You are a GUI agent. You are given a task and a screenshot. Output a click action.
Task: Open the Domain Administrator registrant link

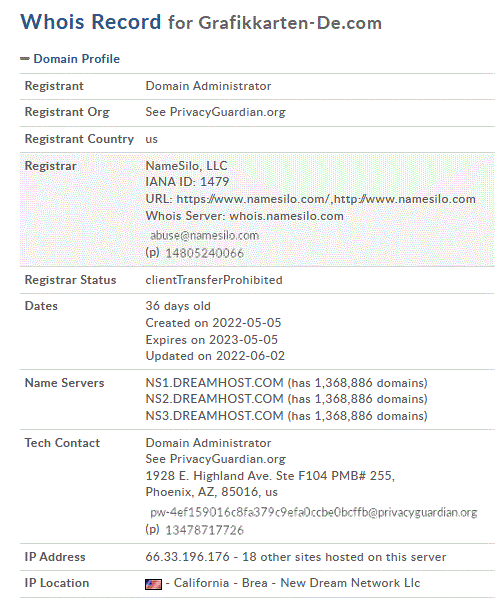208,86
